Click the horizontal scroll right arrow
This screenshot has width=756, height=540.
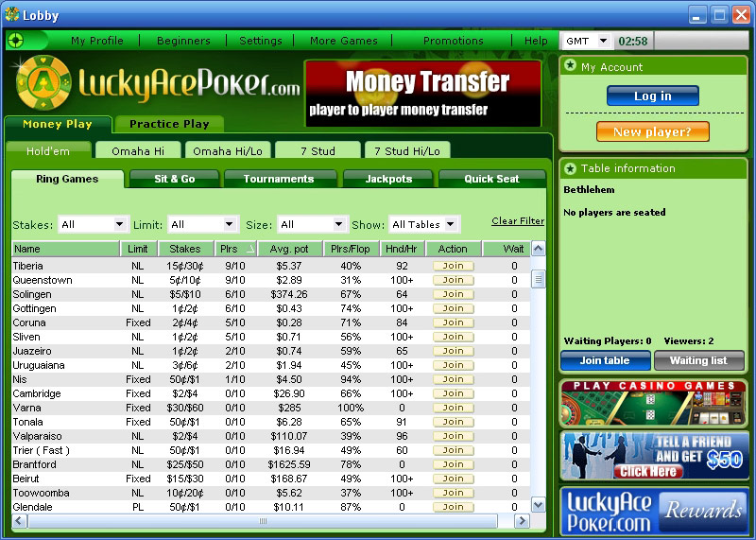(522, 521)
